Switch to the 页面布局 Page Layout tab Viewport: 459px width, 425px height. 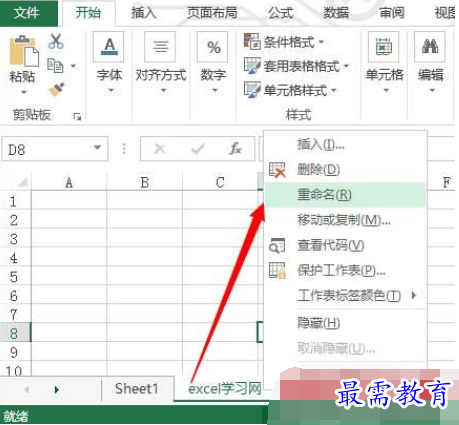[x=212, y=13]
